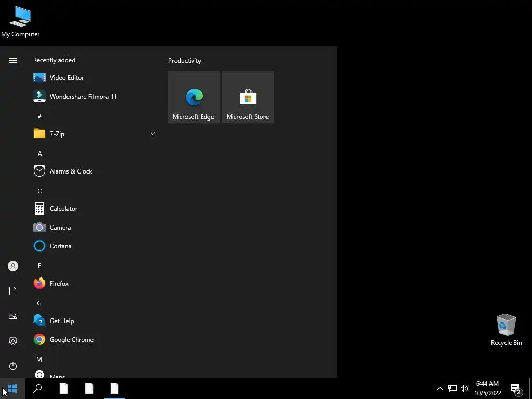Open the user account icon

click(x=13, y=266)
